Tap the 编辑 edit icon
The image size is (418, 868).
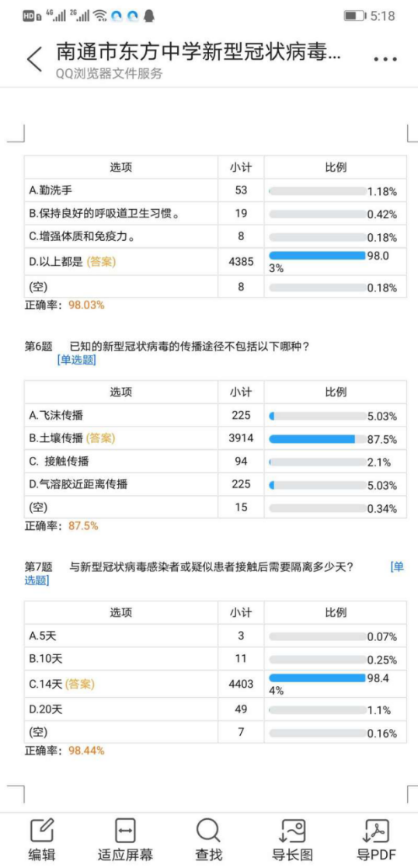[42, 830]
